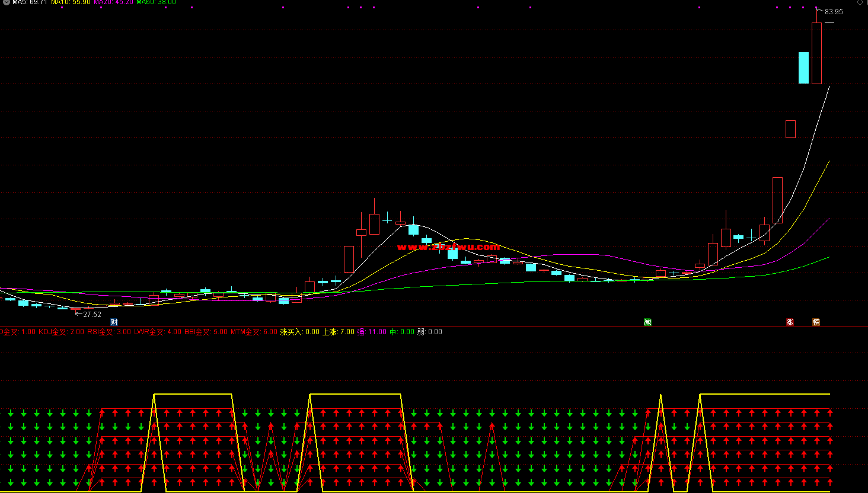Click the www.zbzfwu.com watermark link
868x493 pixels.
pos(448,246)
